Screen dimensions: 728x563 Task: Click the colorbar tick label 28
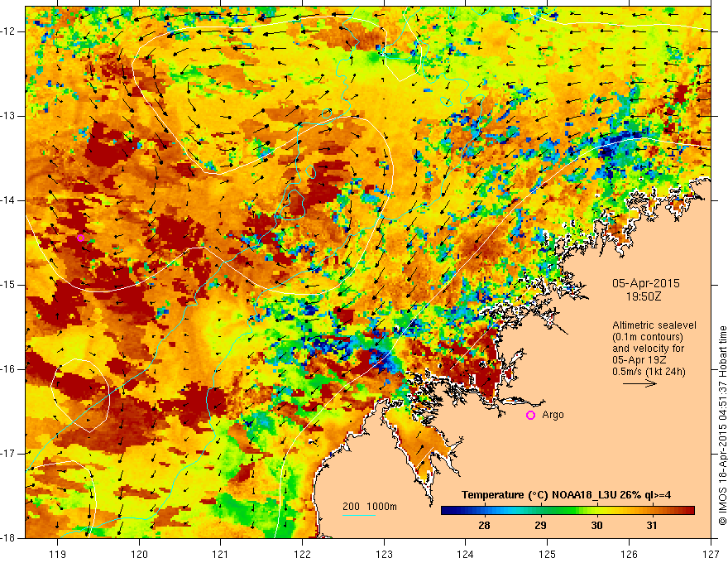pos(484,526)
